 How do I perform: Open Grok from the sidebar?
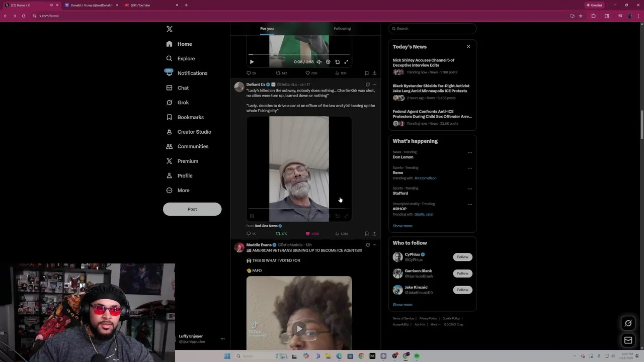click(x=177, y=102)
